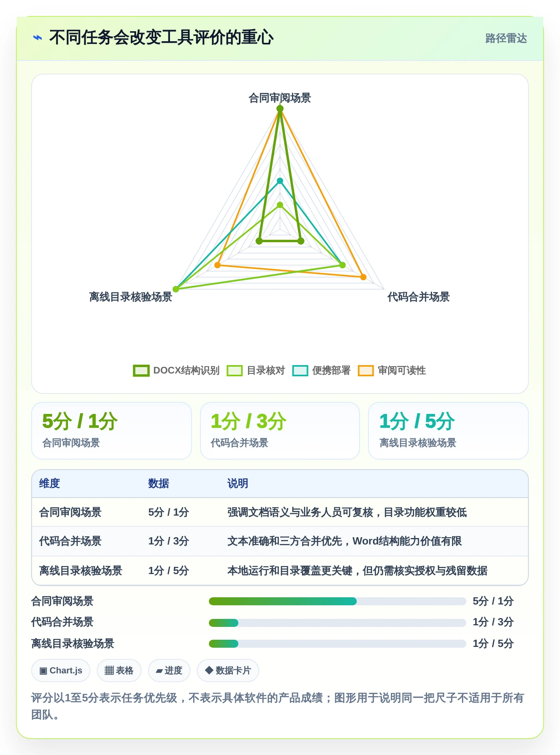Viewport: 560px width, 755px height.
Task: Select table cell 代码合并场景 in 维度 column
Action: 70,541
